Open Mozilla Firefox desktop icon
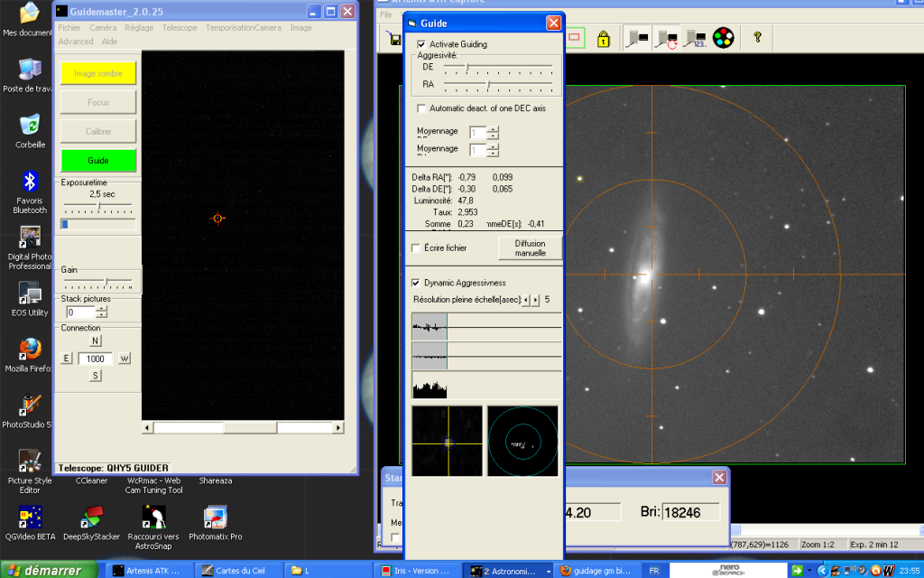The height and width of the screenshot is (578, 924). pyautogui.click(x=30, y=350)
